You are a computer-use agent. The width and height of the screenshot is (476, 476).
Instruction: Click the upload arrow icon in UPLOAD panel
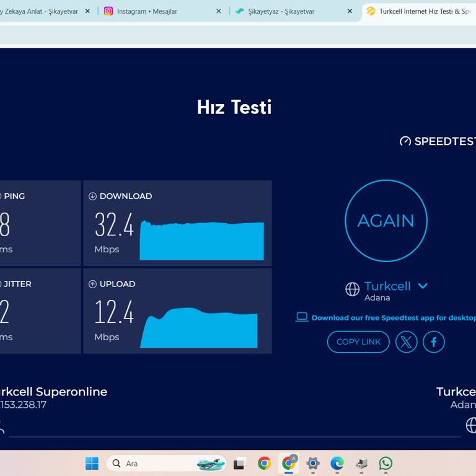pos(92,284)
